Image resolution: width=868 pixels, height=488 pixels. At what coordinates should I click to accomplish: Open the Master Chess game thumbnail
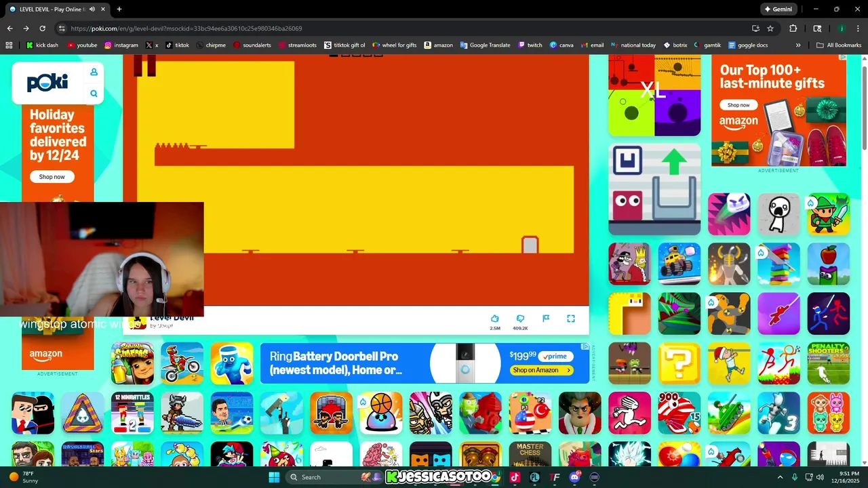530,454
